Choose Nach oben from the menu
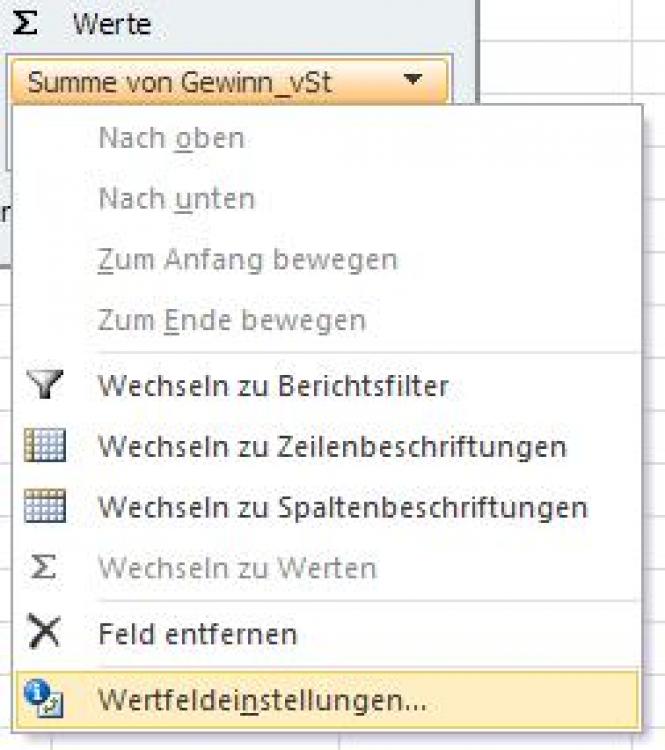Viewport: 665px width, 750px height. pyautogui.click(x=171, y=138)
